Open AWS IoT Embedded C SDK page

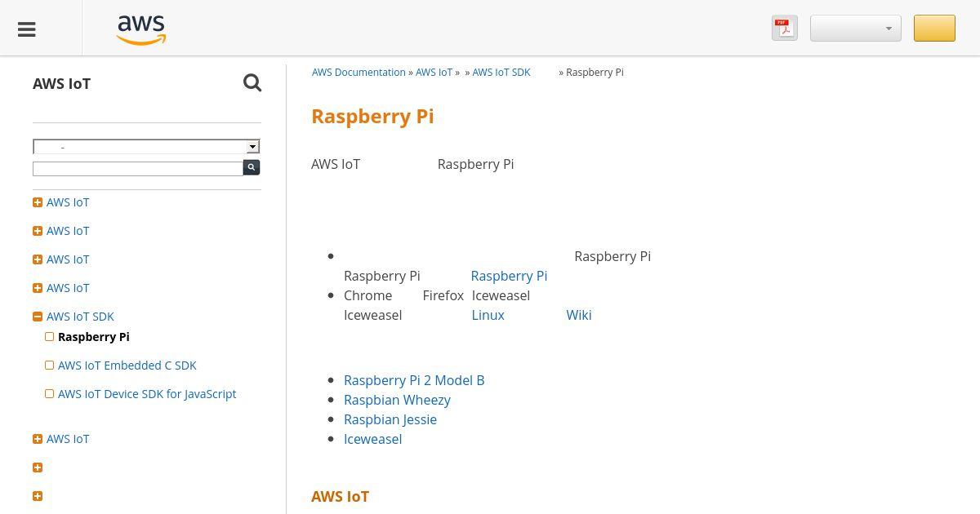[127, 366]
